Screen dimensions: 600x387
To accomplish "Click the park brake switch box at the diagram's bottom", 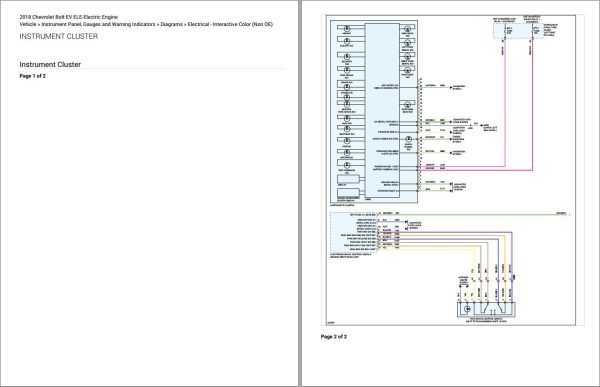I will click(x=486, y=309).
